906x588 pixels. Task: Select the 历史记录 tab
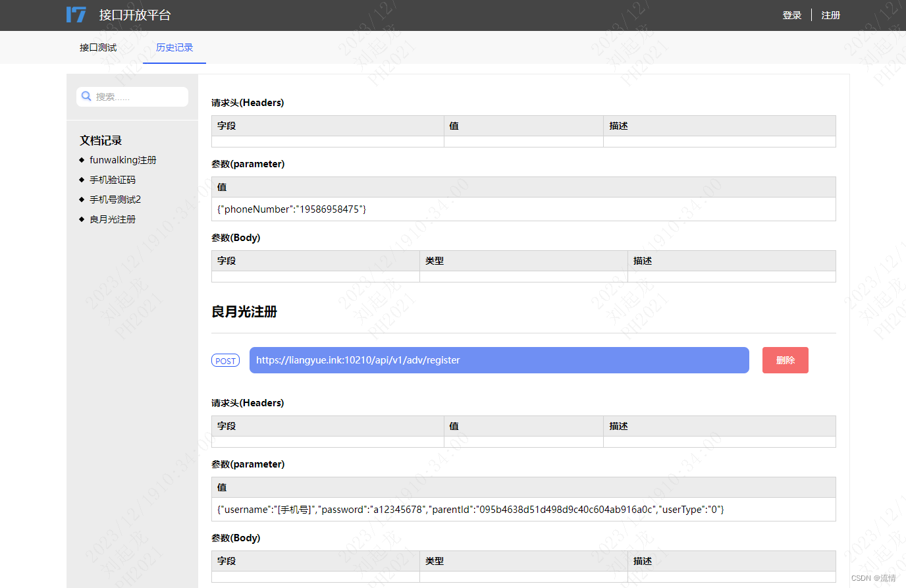pyautogui.click(x=174, y=47)
